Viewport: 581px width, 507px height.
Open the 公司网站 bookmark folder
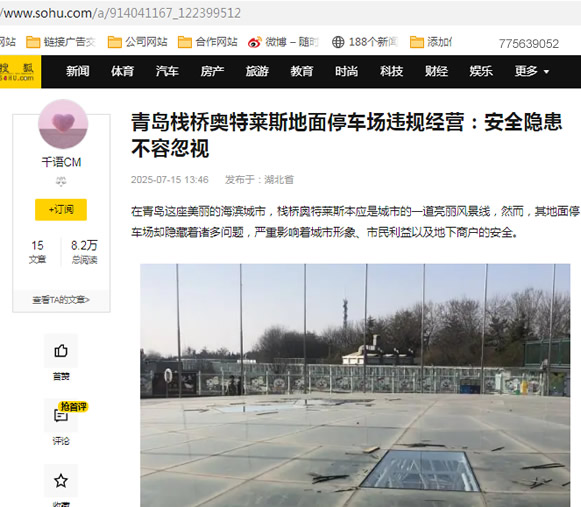tap(114, 42)
